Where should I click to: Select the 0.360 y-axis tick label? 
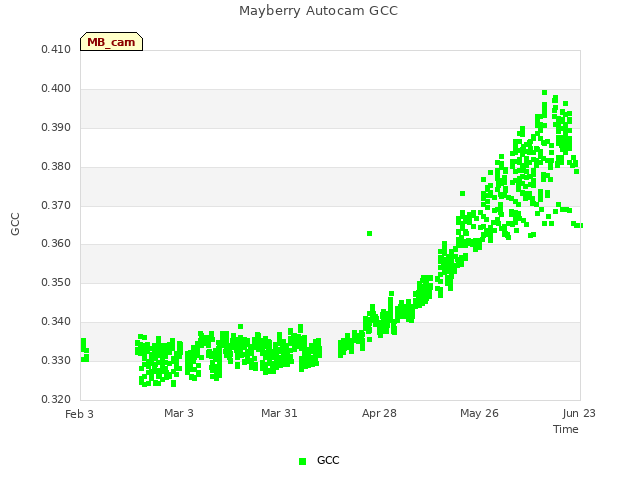[x=56, y=244]
